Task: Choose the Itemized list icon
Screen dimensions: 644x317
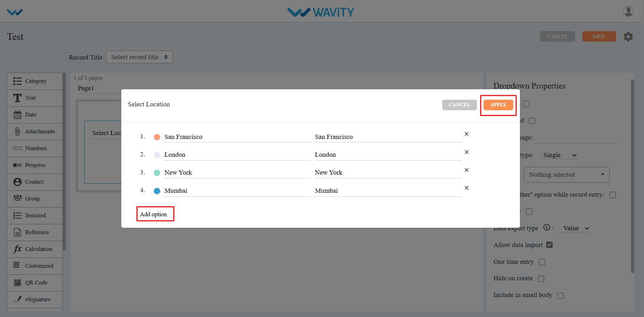Action: click(x=18, y=216)
